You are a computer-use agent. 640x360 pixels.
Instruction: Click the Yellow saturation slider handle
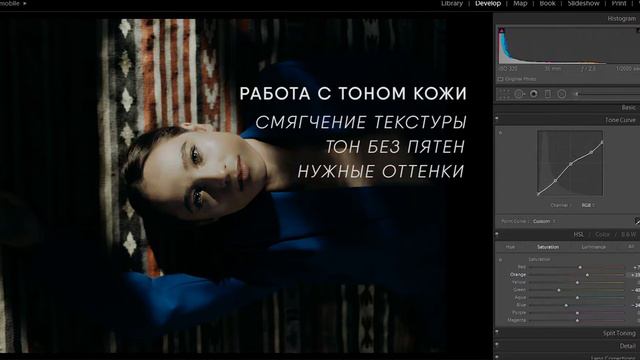pos(577,282)
